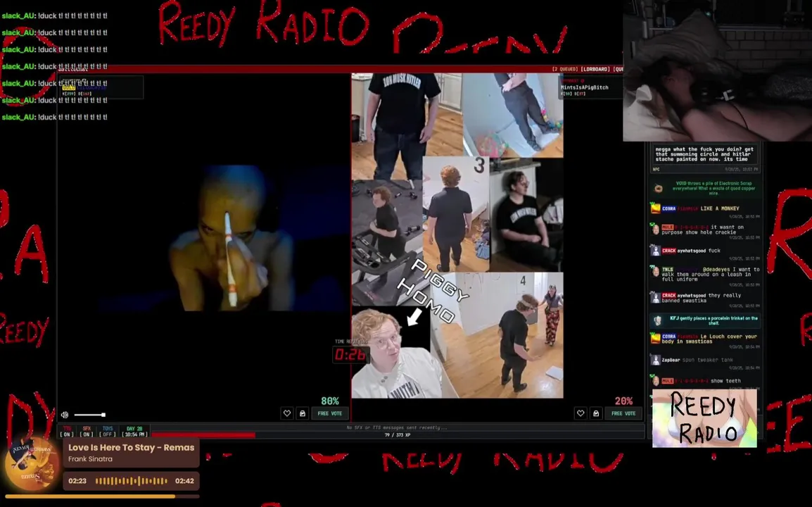Click the Reedy Radio logo image

704,418
